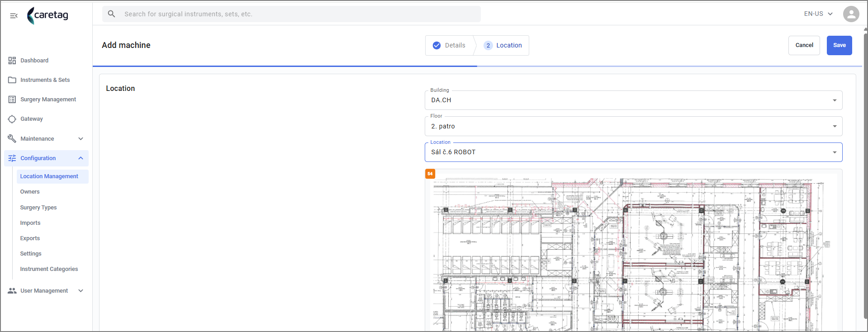Click the Dashboard grid icon
Screen dimensions: 868x332
(12, 61)
